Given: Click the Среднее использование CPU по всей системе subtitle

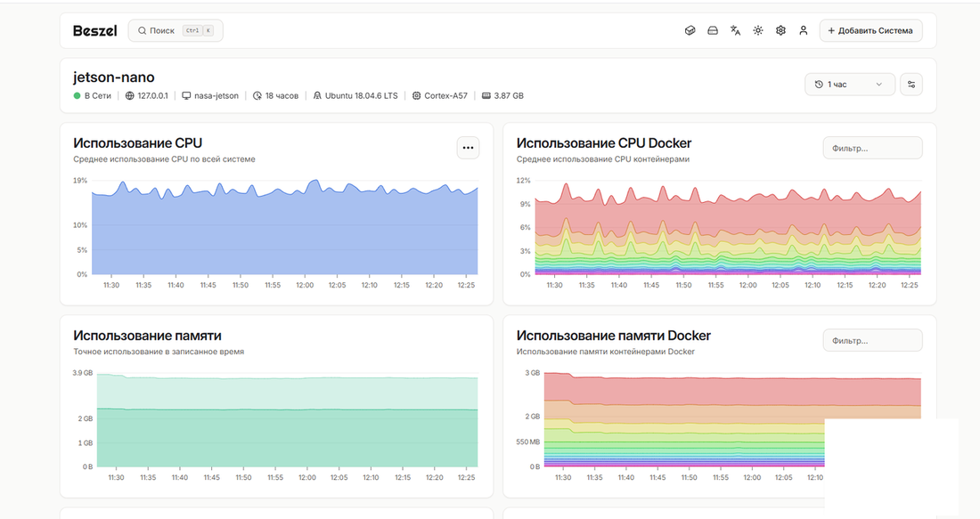Looking at the screenshot, I should (165, 159).
